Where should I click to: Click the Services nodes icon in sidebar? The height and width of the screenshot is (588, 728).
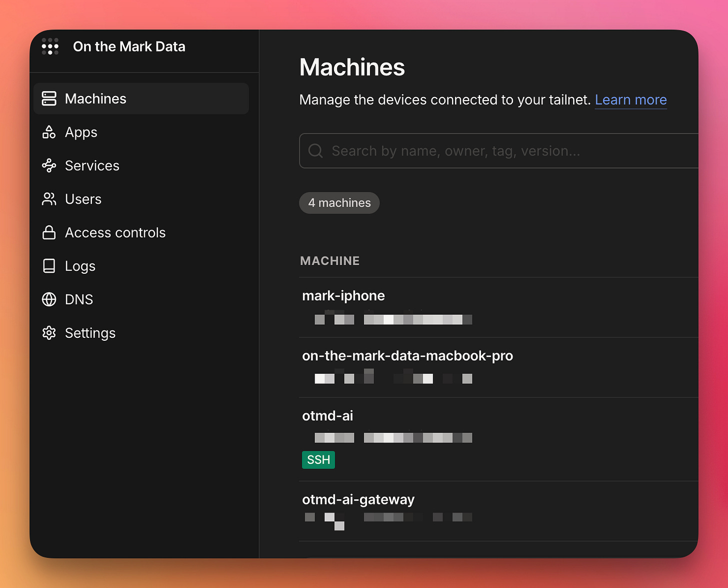tap(49, 166)
